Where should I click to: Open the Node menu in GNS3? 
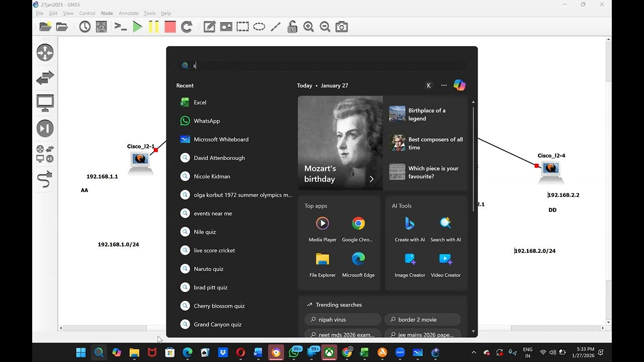pyautogui.click(x=107, y=13)
